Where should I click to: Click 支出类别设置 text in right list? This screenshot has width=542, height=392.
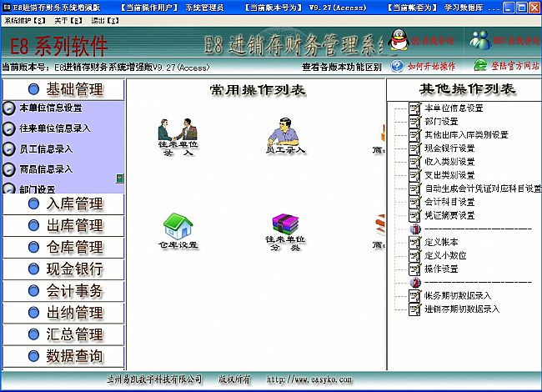coord(449,175)
